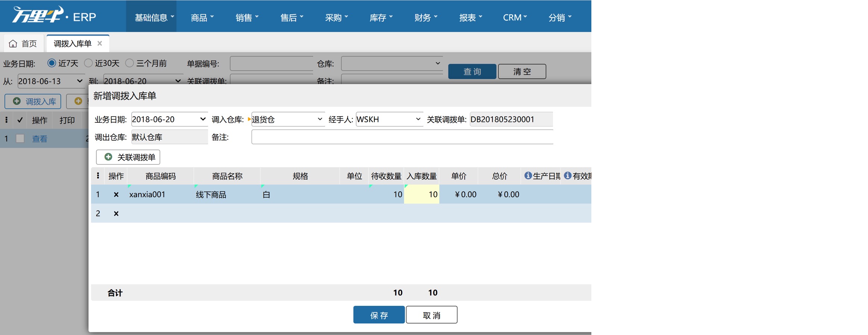Select the 近7天 radio option
This screenshot has width=868, height=335.
coord(52,63)
